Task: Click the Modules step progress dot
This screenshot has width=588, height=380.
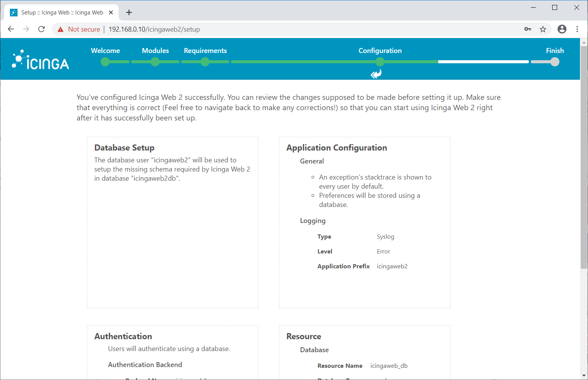Action: pos(155,62)
